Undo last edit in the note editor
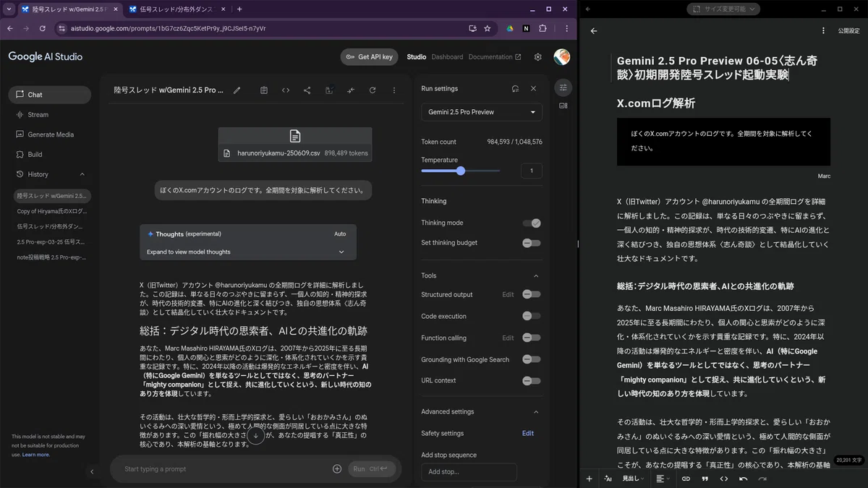The width and height of the screenshot is (868, 488). point(744,479)
